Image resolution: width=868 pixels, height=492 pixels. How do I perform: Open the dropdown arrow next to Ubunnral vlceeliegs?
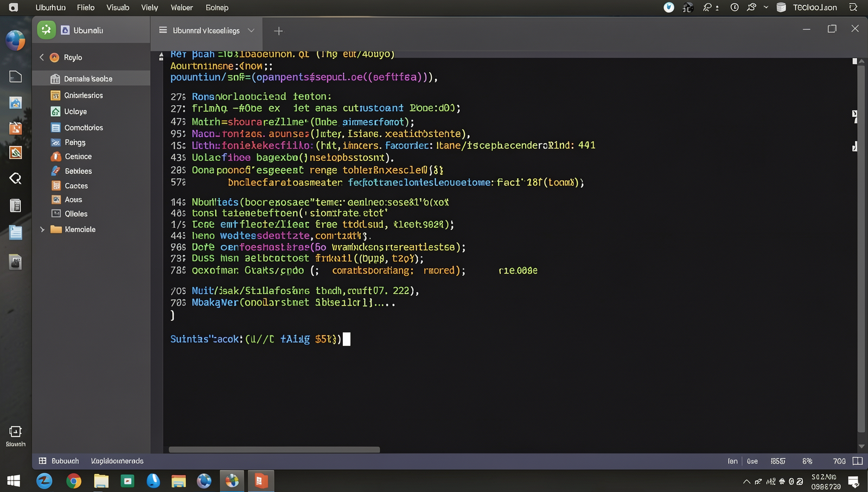(251, 30)
